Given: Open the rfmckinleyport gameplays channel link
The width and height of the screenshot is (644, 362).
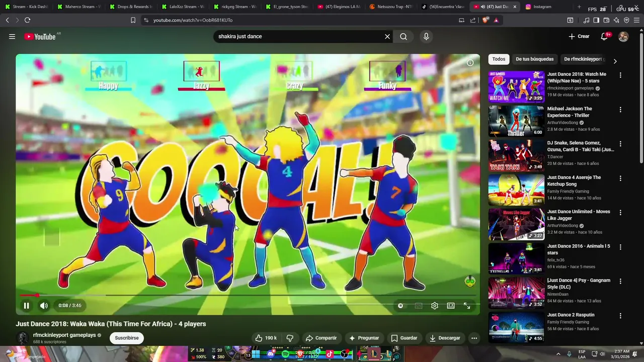Looking at the screenshot, I should [64, 335].
